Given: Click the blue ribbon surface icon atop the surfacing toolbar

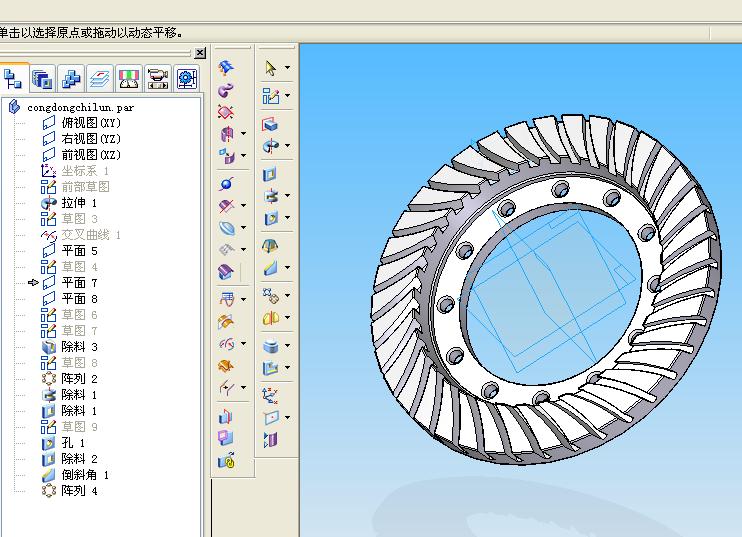Looking at the screenshot, I should point(226,68).
